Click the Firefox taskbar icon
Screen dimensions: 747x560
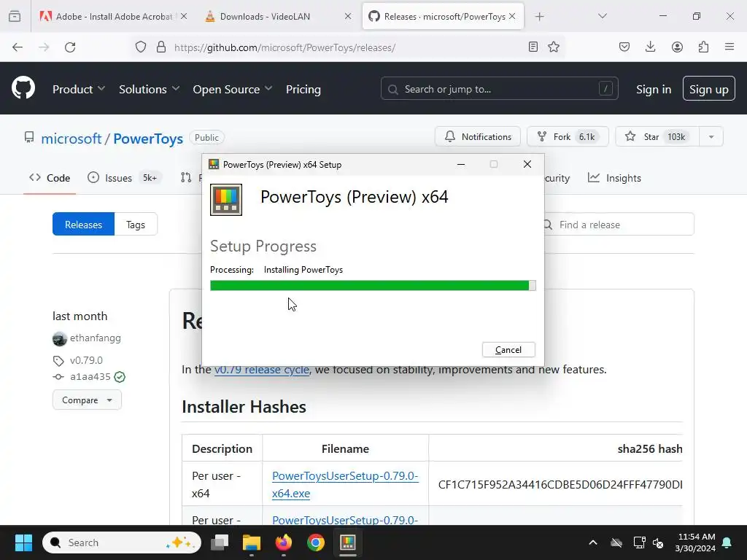coord(284,542)
